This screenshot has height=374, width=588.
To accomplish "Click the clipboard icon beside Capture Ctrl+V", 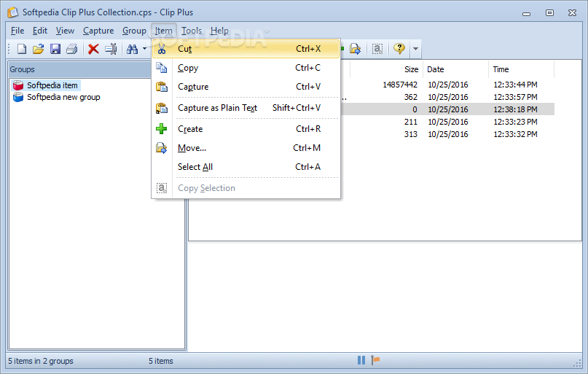I will point(162,87).
